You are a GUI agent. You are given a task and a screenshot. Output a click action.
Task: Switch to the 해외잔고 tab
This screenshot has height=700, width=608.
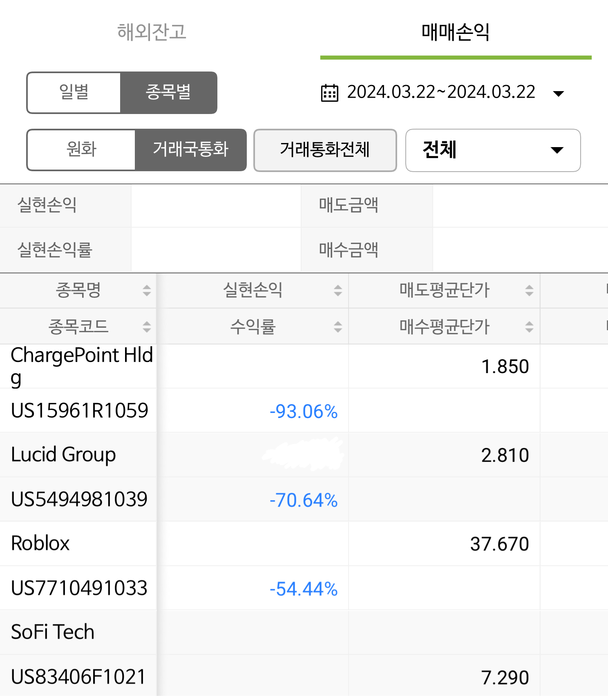[152, 32]
